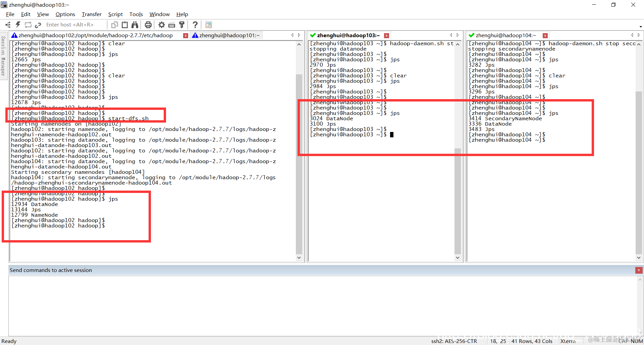Click 'Send commands to active session' header
This screenshot has width=644, height=345.
51,270
